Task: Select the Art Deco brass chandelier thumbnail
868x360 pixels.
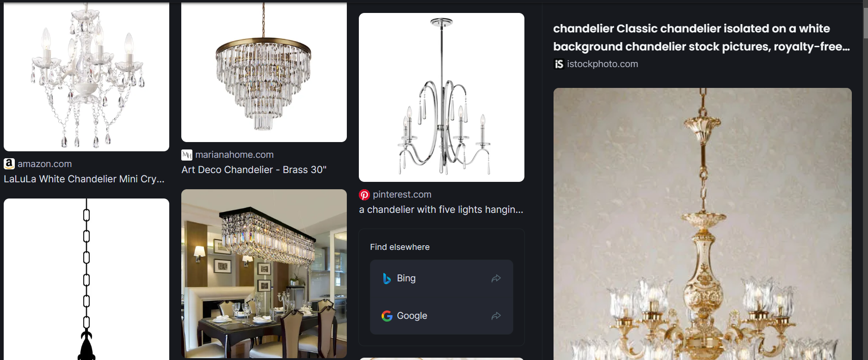Action: coord(264,71)
